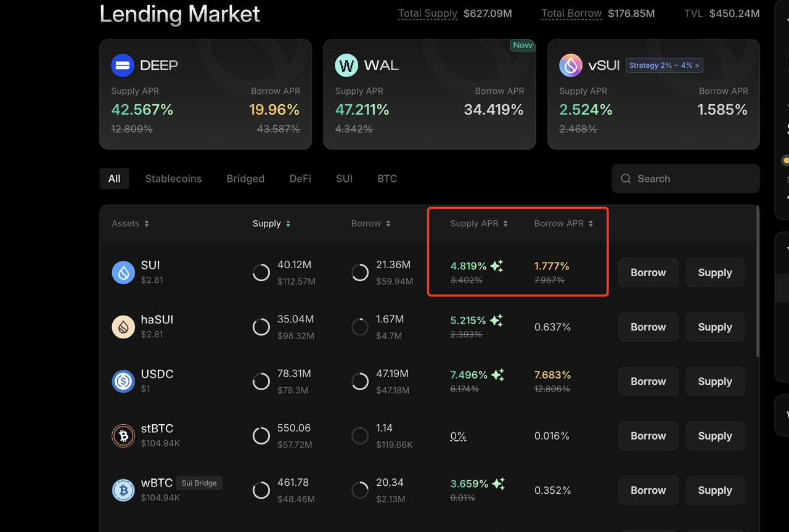The height and width of the screenshot is (532, 789).
Task: Sort table by Supply APR column
Action: (505, 224)
